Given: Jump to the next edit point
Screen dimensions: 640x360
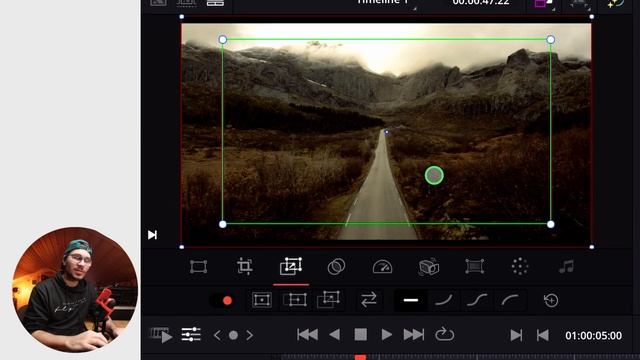Looking at the screenshot, I should 516,336.
